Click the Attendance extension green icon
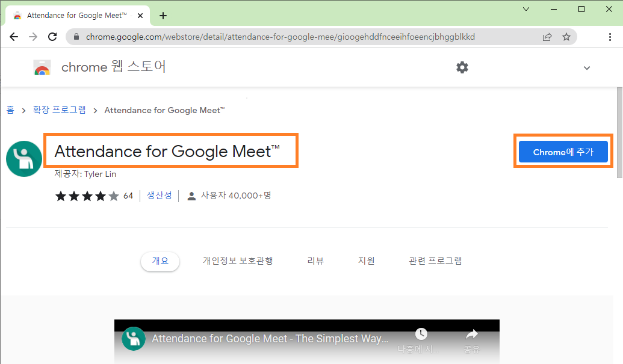This screenshot has height=364, width=623. point(24,159)
